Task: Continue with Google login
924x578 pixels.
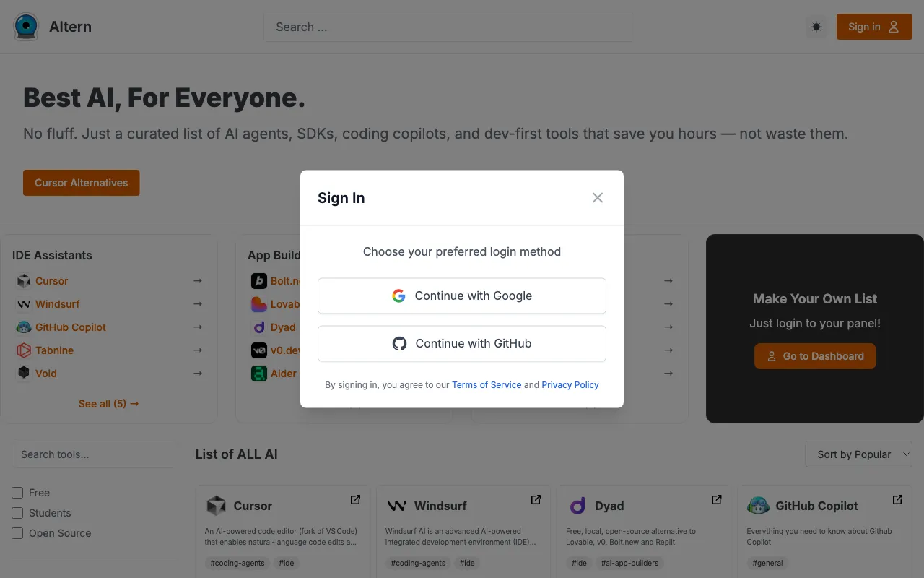Action: 462,296
